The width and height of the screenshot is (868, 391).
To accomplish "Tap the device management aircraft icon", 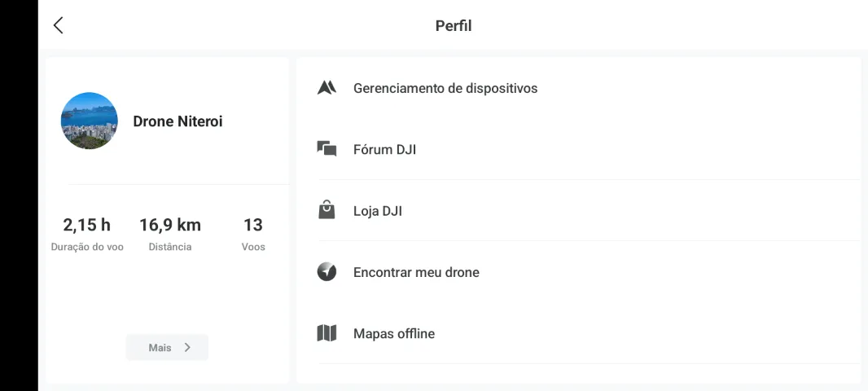I will click(327, 88).
